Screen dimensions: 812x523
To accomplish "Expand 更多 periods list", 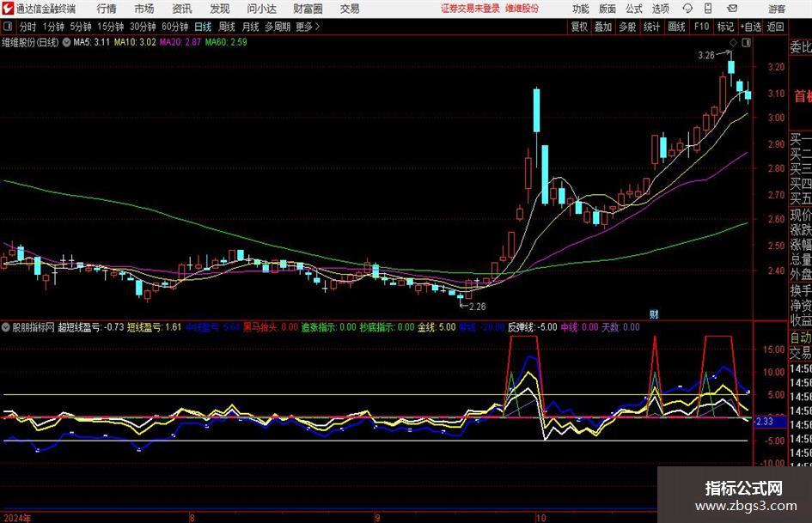I will (x=308, y=27).
